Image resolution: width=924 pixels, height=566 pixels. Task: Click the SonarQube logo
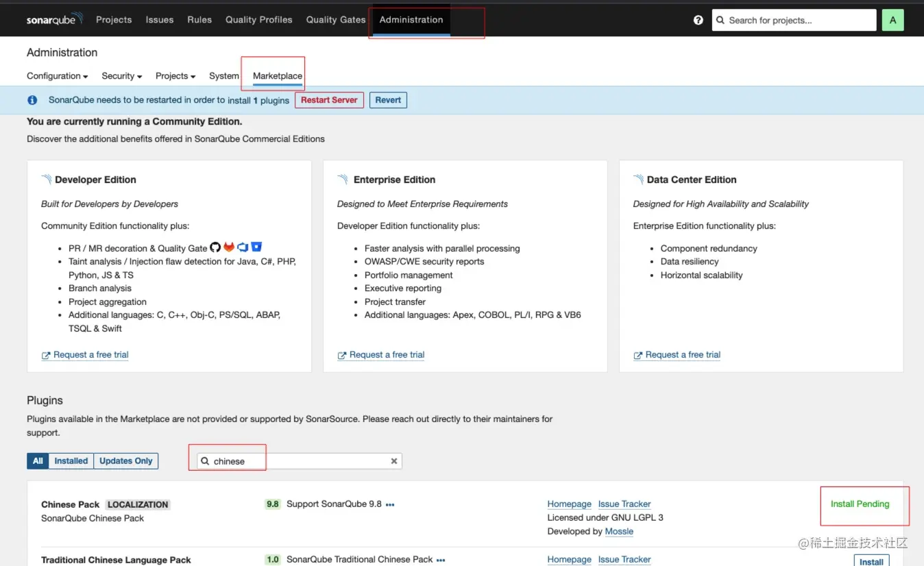(54, 19)
